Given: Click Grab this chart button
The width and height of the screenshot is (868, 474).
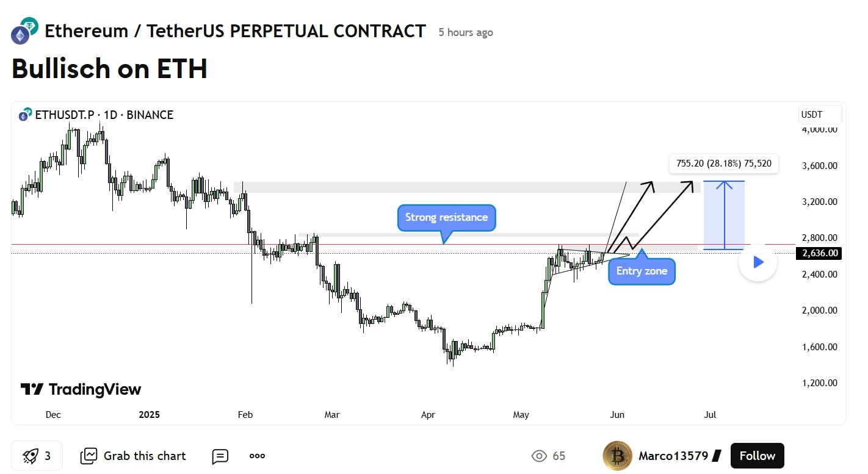Looking at the screenshot, I should [134, 456].
